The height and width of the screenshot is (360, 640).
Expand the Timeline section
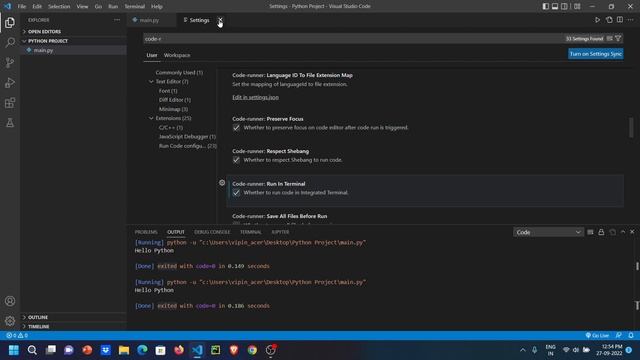point(73,327)
